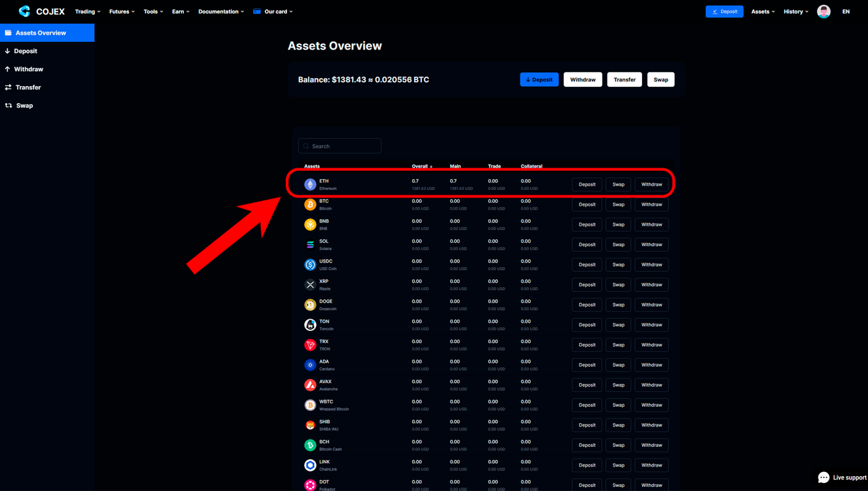Click the COJEX logo icon

[24, 11]
